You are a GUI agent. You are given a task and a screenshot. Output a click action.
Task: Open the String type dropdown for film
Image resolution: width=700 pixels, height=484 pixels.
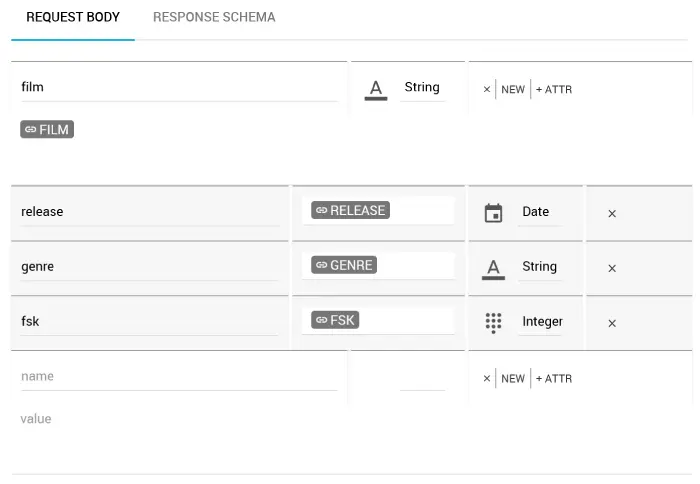pyautogui.click(x=422, y=87)
